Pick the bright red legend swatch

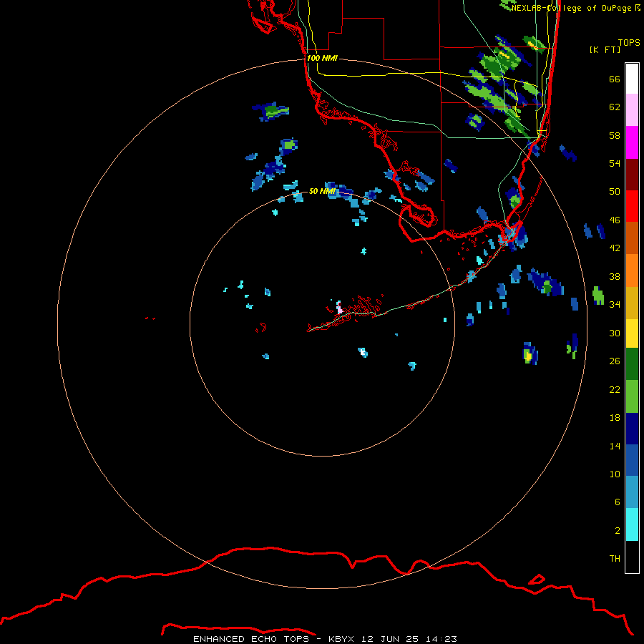tap(632, 206)
